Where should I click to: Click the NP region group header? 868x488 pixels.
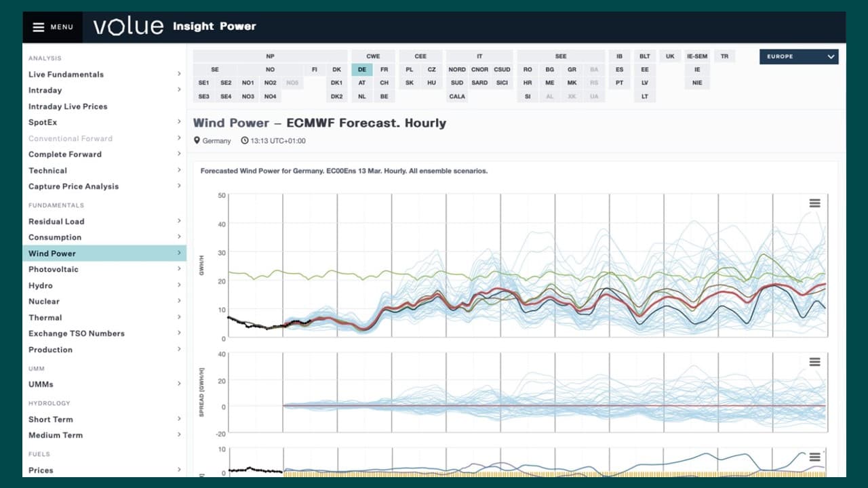point(270,56)
